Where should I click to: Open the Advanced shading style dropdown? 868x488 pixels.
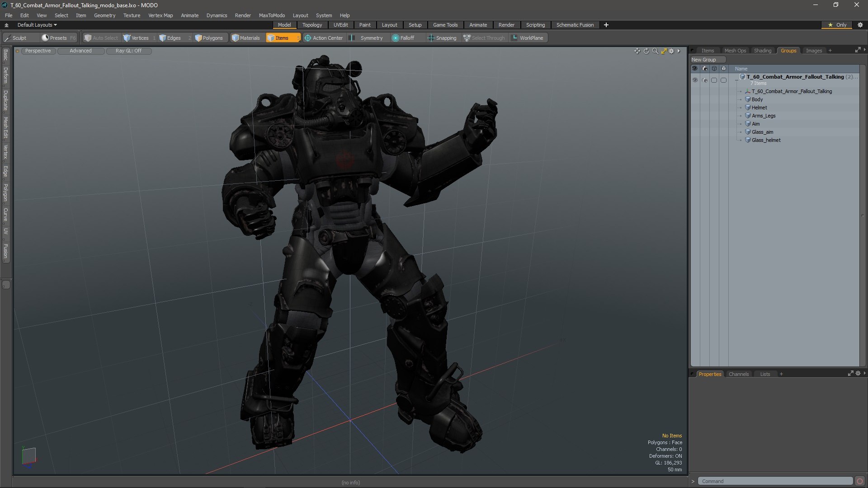[x=80, y=51]
